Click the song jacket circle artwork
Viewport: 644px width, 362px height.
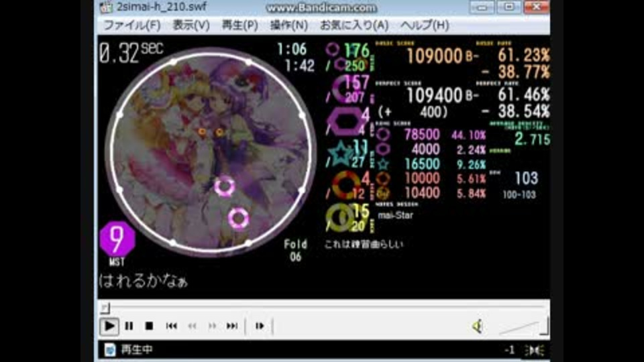[x=211, y=152]
